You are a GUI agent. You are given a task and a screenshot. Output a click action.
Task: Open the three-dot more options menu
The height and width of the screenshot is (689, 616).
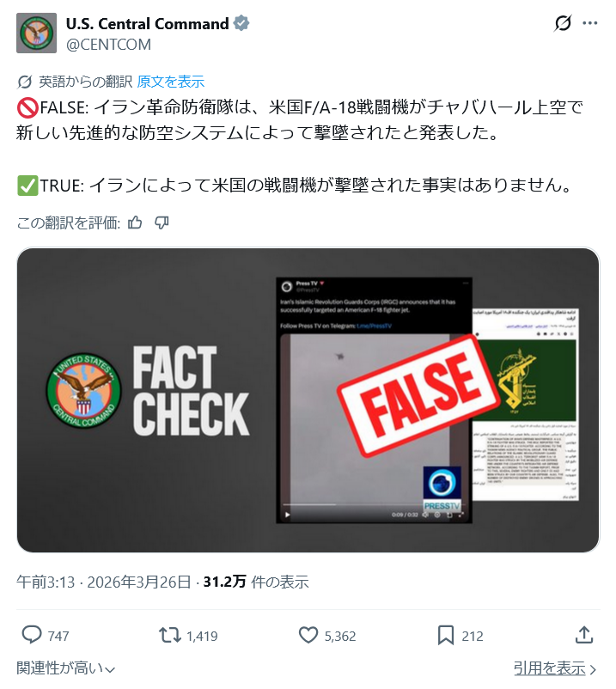pyautogui.click(x=589, y=23)
